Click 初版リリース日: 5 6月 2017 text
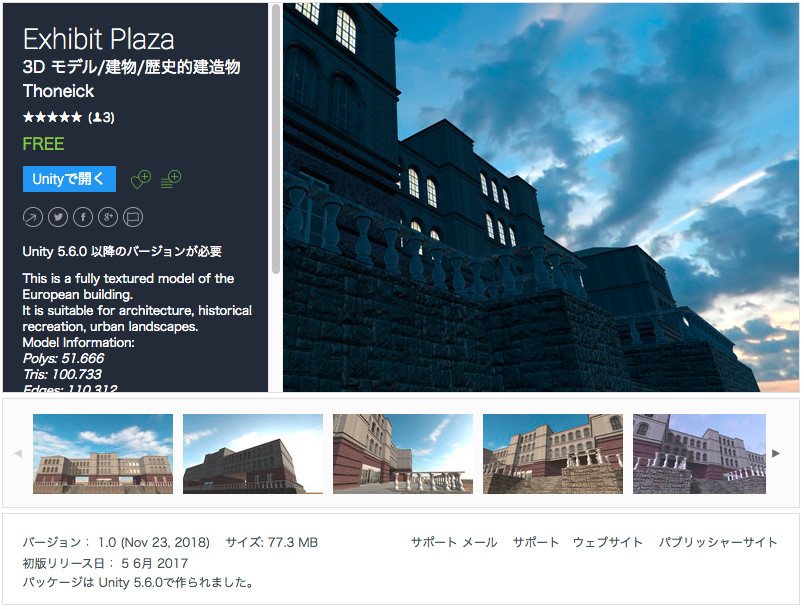Viewport: 804px width, 609px height. [105, 563]
